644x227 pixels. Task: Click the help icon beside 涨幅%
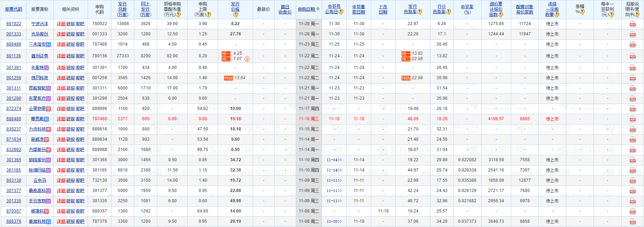[582, 12]
